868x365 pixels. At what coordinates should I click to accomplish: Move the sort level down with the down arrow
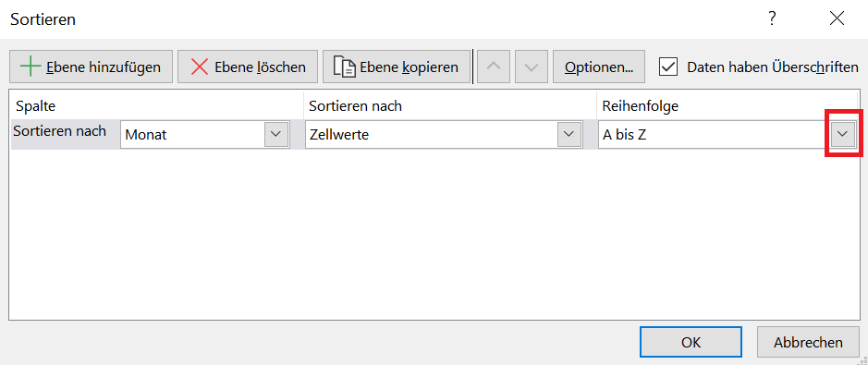532,67
